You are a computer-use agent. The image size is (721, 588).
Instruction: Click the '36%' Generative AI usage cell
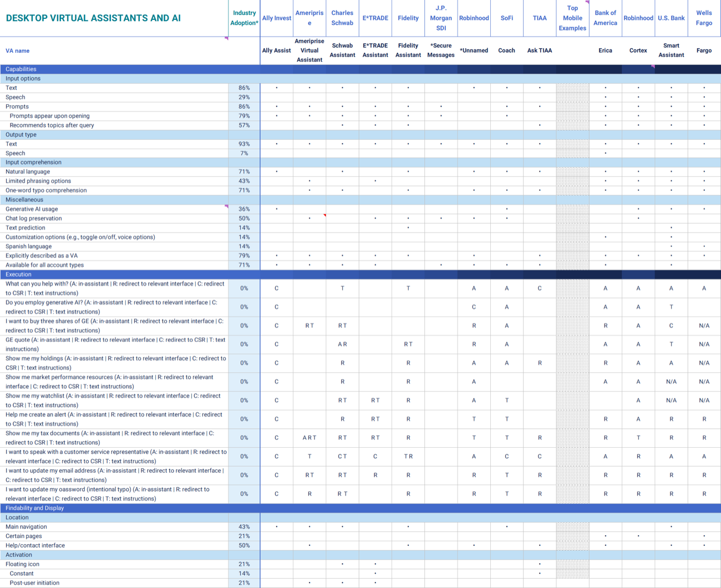click(x=244, y=209)
